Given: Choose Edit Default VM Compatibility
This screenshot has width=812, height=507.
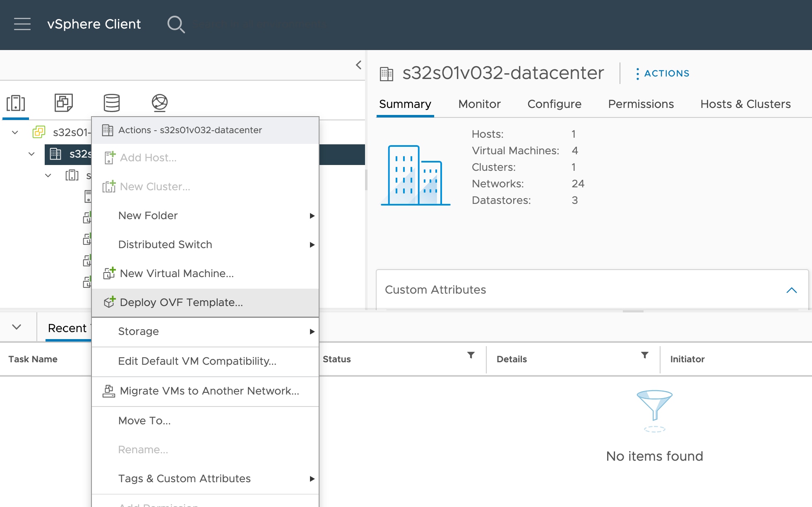Looking at the screenshot, I should click(x=205, y=361).
